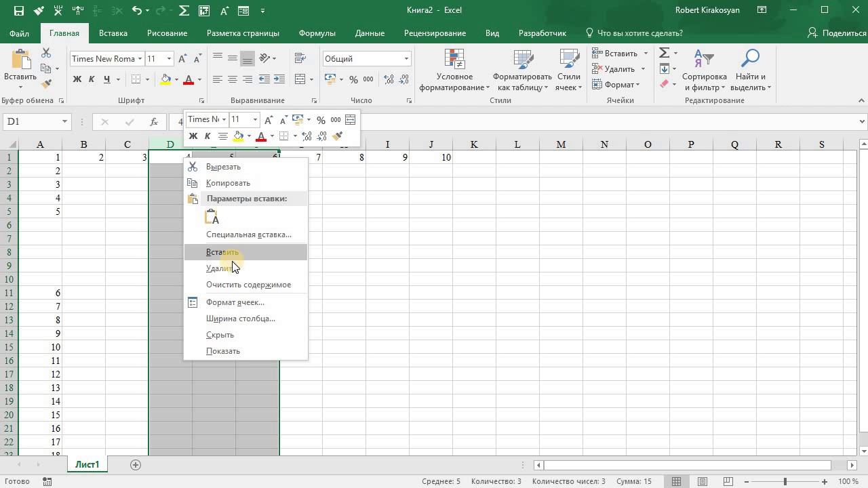Click the Fill down icon in Редактирование group
This screenshot has height=488, width=868.
click(665, 68)
